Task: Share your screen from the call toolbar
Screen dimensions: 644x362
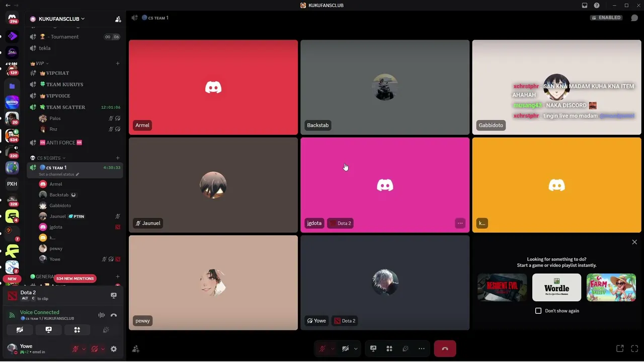Action: pos(373,349)
